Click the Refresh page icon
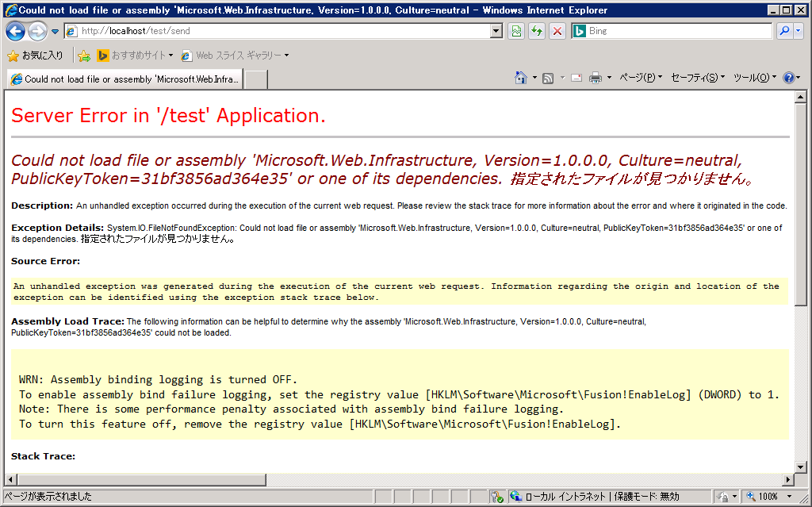 tap(537, 31)
